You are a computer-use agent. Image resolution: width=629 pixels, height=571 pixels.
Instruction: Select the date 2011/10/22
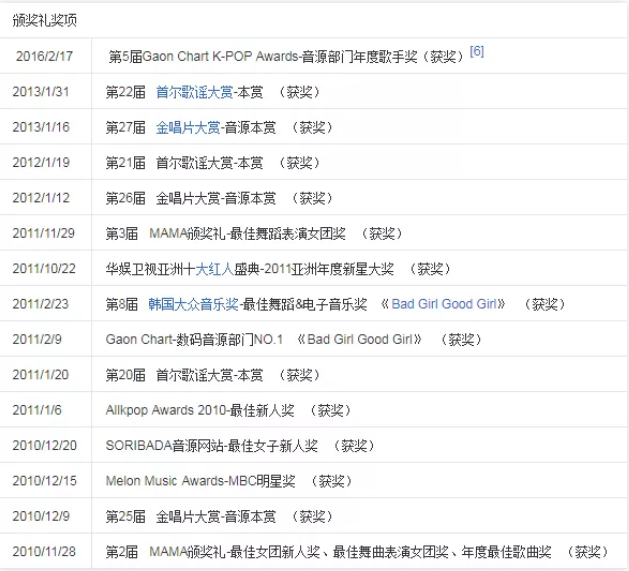44,268
